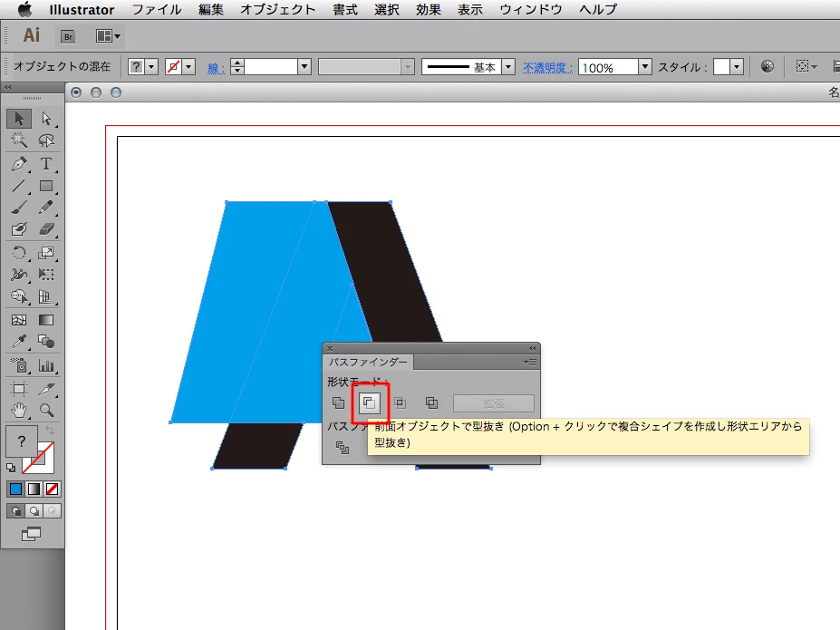Viewport: 840px width, 630px height.
Task: Pick the Symbol Sprayer tool
Action: (x=19, y=365)
